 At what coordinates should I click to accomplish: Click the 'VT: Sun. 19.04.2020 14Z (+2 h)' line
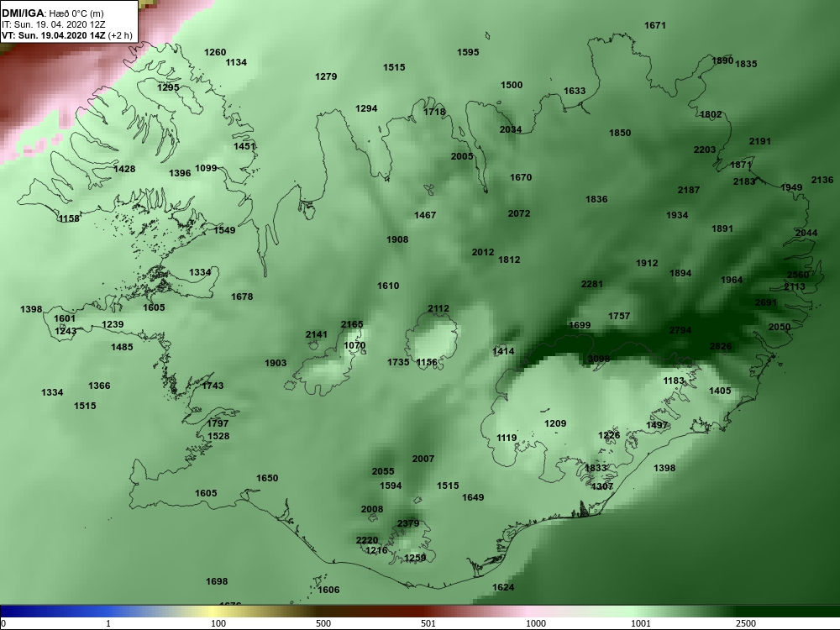[x=67, y=35]
